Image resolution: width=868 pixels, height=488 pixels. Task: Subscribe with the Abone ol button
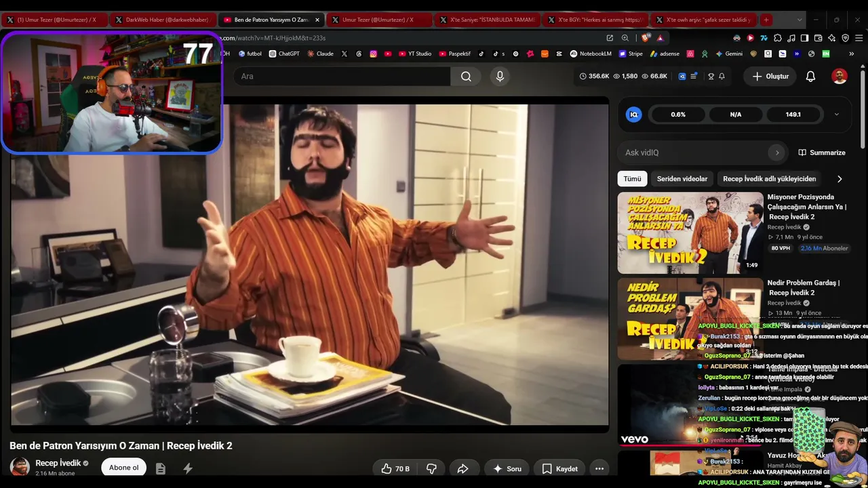click(123, 468)
